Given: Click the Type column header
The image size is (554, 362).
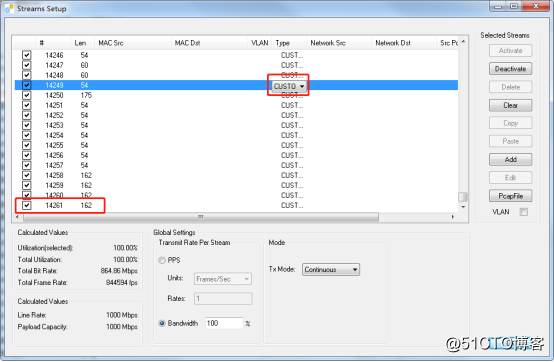Looking at the screenshot, I should 289,43.
